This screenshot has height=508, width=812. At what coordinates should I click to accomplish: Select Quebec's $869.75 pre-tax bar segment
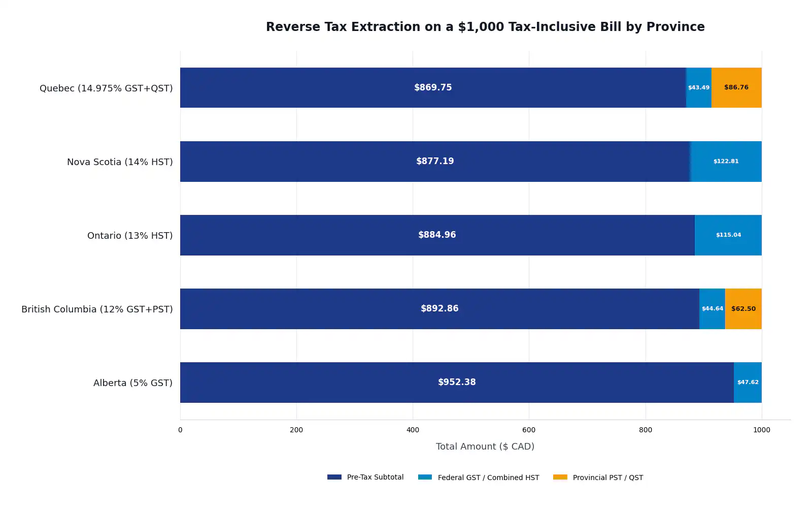[433, 87]
